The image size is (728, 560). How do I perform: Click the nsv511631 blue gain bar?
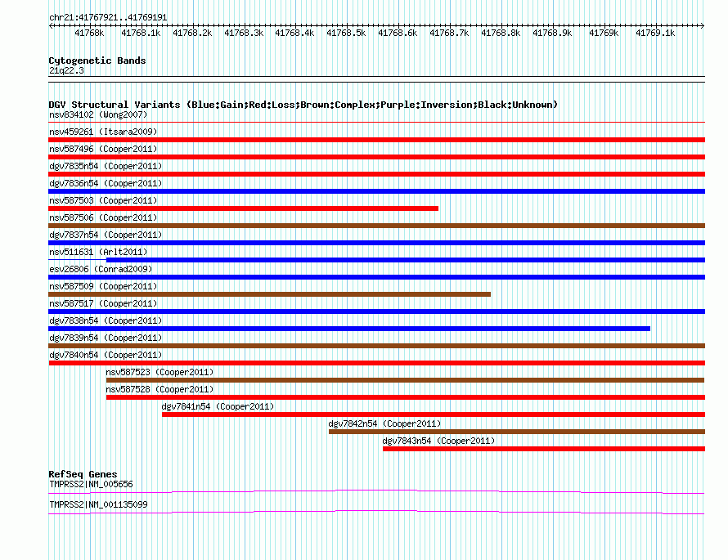tap(406, 260)
